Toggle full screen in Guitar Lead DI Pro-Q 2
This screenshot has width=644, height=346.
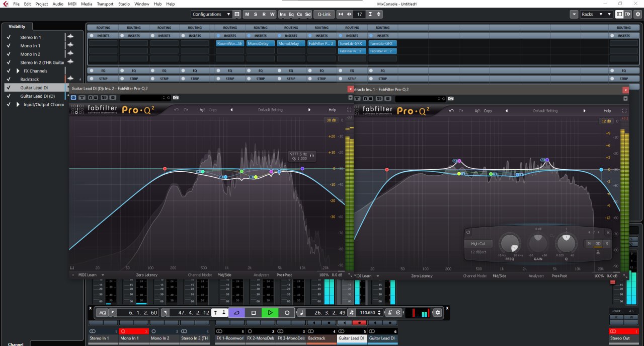coord(350,110)
